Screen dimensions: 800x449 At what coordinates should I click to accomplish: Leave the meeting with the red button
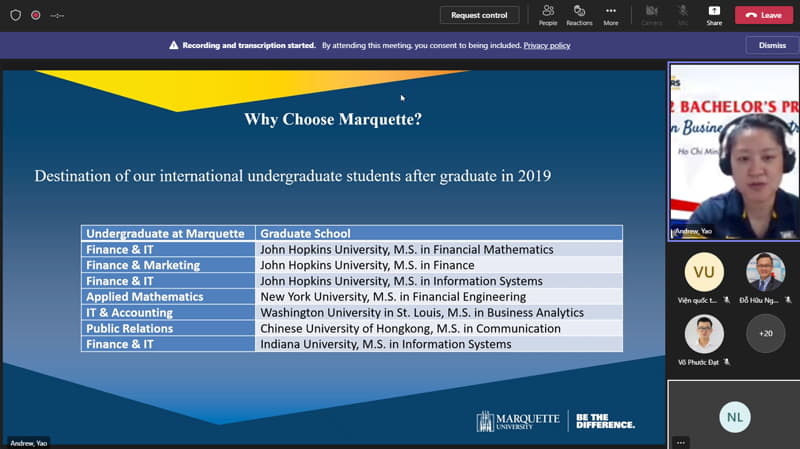tap(764, 15)
